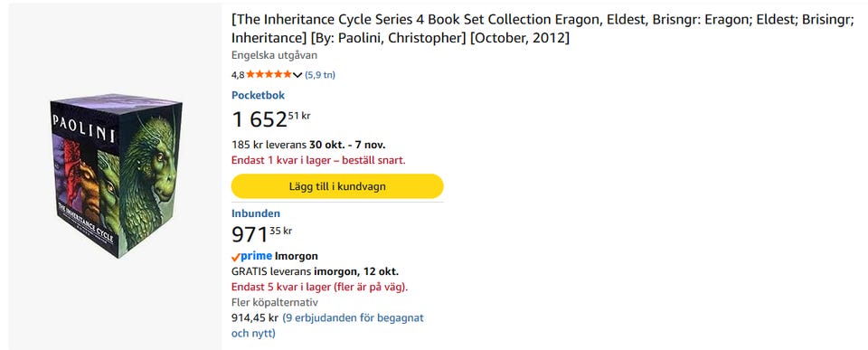Image resolution: width=868 pixels, height=350 pixels.
Task: Click the Prime checkmark logo
Action: point(252,257)
